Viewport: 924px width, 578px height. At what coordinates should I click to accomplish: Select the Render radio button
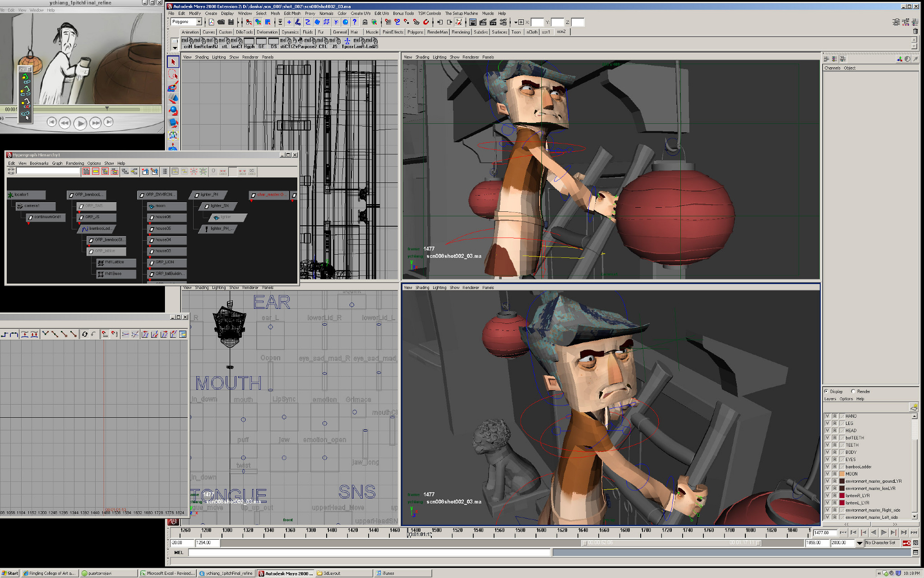[853, 392]
